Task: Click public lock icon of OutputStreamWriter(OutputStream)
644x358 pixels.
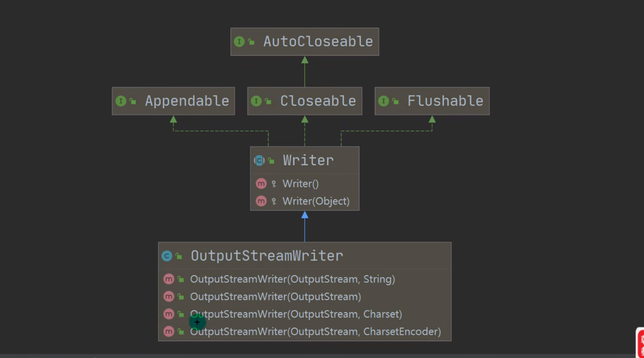Action: [181, 297]
